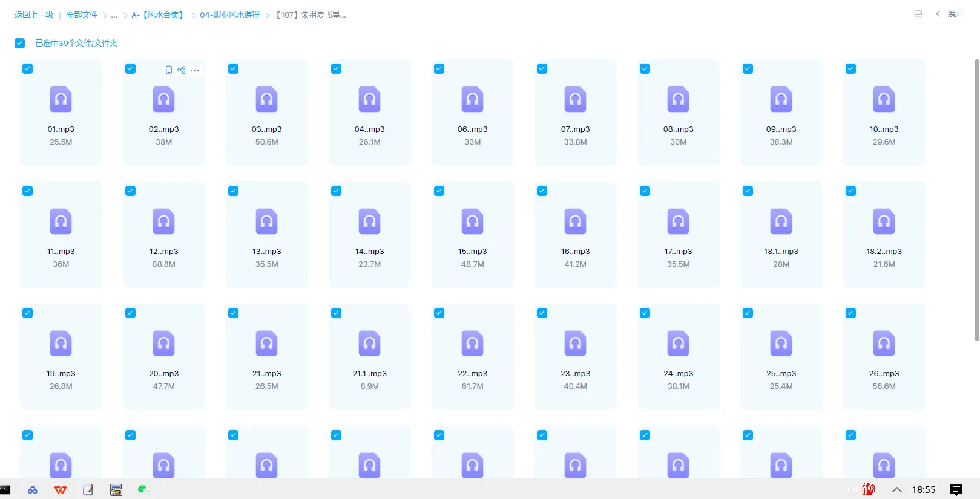
Task: Uncheck the 26..mp3 checkbox
Action: pyautogui.click(x=850, y=313)
